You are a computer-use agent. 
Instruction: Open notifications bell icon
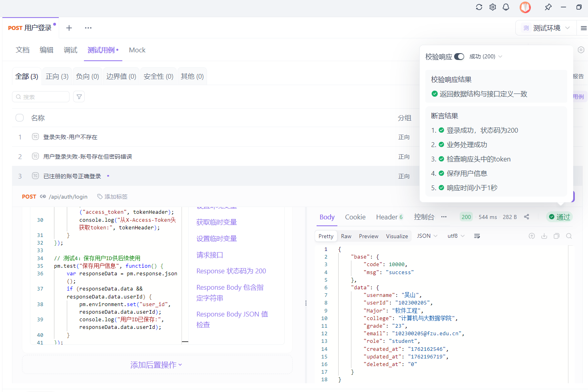pos(506,7)
